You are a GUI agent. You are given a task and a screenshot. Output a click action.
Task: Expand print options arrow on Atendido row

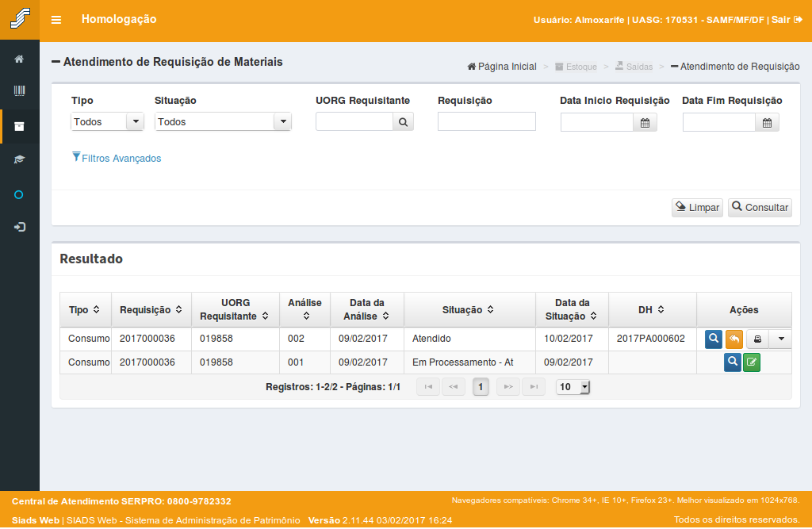tap(781, 339)
